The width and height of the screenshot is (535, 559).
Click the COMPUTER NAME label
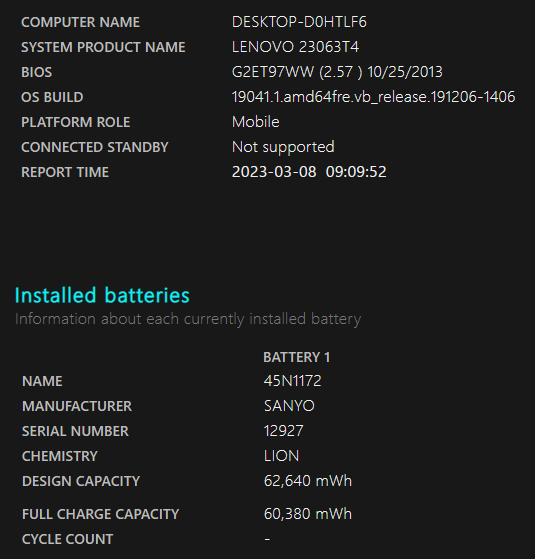(81, 22)
